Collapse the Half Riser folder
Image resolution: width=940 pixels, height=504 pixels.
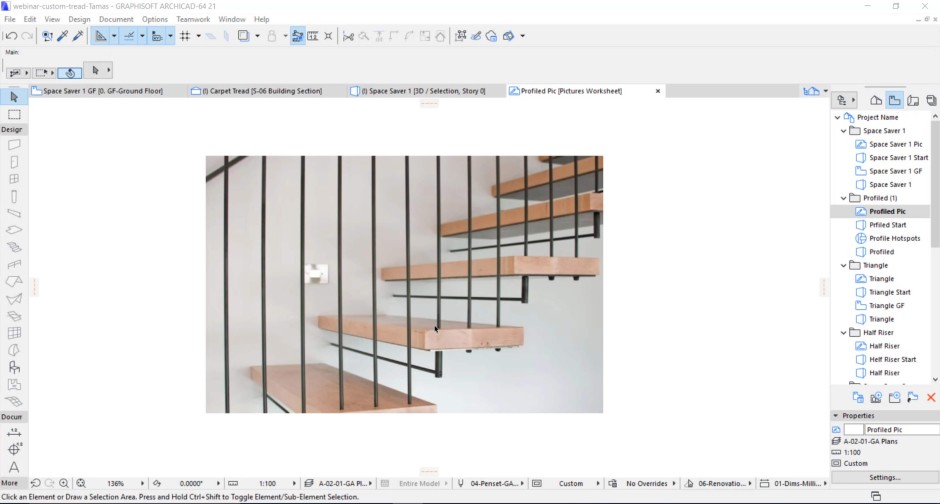[x=843, y=333]
